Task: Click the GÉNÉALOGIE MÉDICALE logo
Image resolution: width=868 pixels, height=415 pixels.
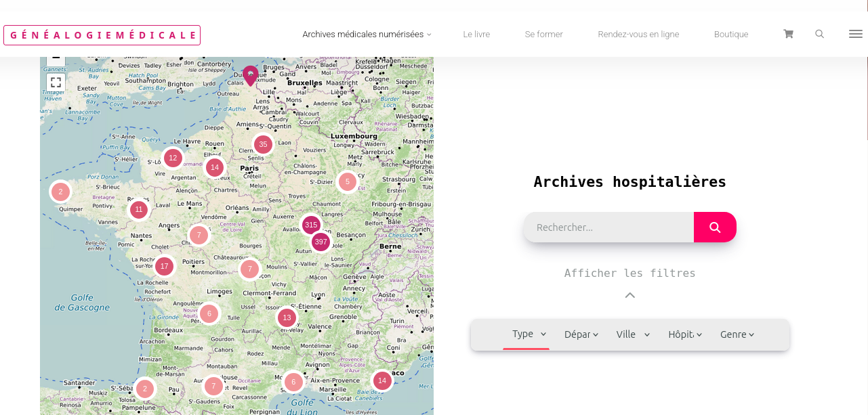Action: (x=102, y=35)
